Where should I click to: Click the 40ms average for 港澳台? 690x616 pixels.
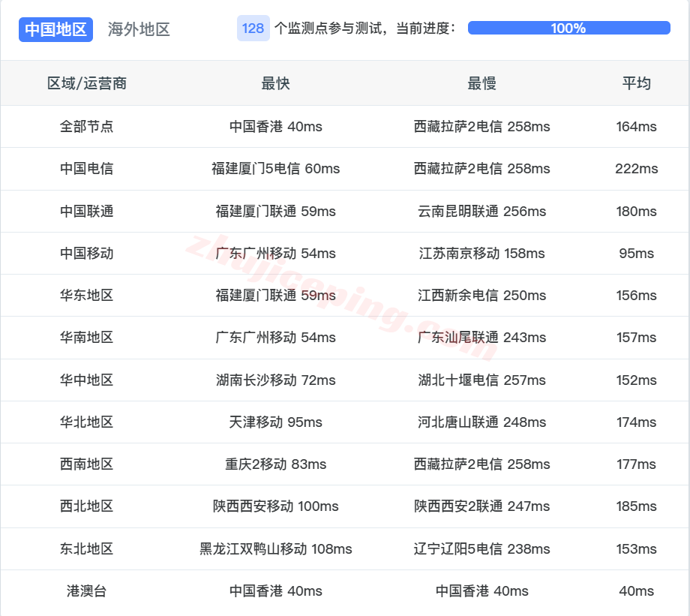coord(636,591)
